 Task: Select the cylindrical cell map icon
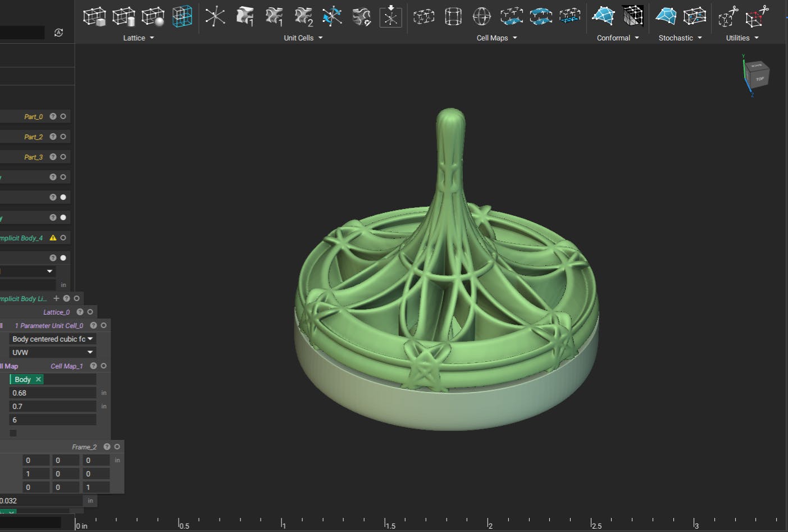tap(453, 17)
